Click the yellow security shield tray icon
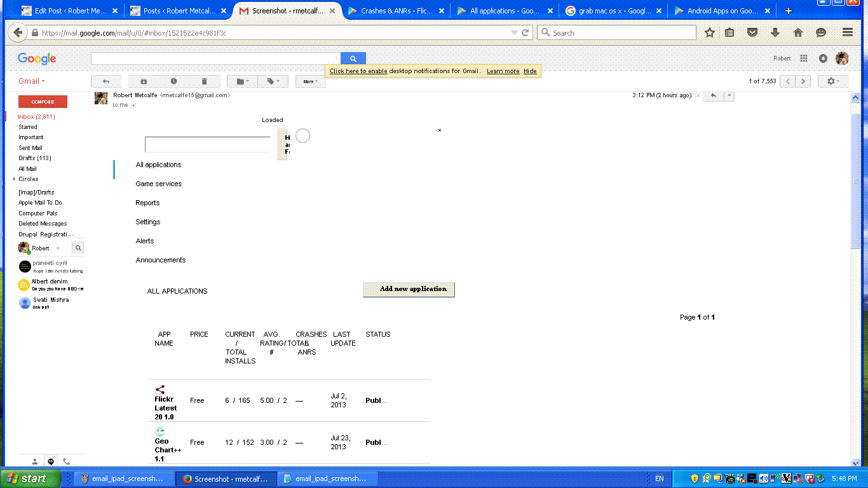The image size is (868, 488). 695,478
